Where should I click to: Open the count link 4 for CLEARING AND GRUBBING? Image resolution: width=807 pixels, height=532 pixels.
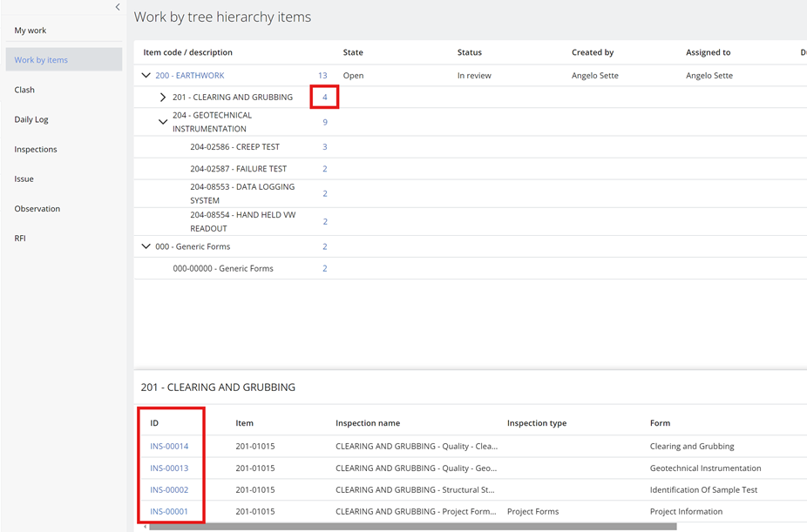[x=323, y=97]
